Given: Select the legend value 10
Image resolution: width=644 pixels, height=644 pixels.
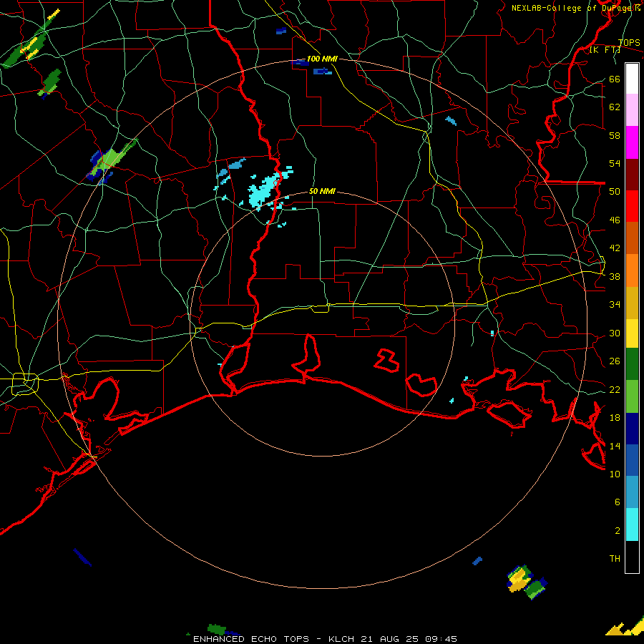Looking at the screenshot, I should [x=615, y=474].
